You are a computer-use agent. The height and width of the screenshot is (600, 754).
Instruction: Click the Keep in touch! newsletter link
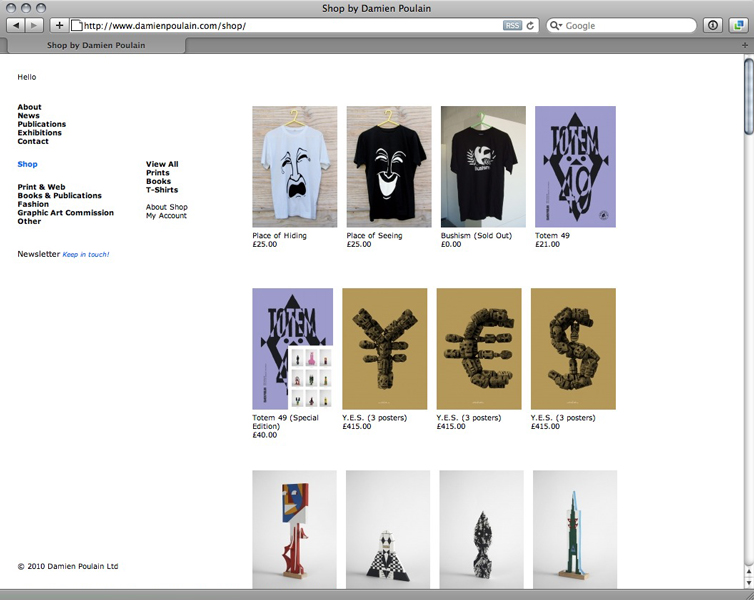click(x=86, y=254)
